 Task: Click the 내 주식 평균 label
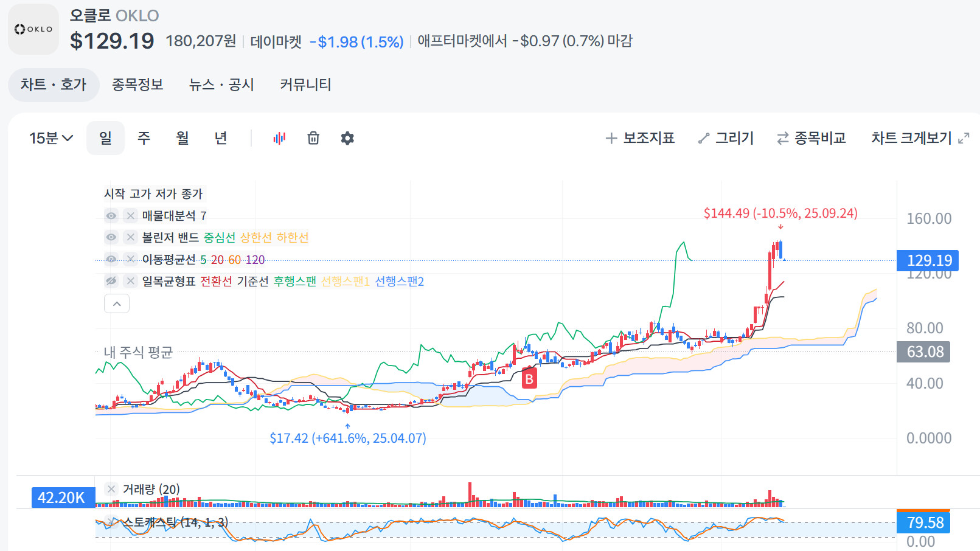point(138,352)
